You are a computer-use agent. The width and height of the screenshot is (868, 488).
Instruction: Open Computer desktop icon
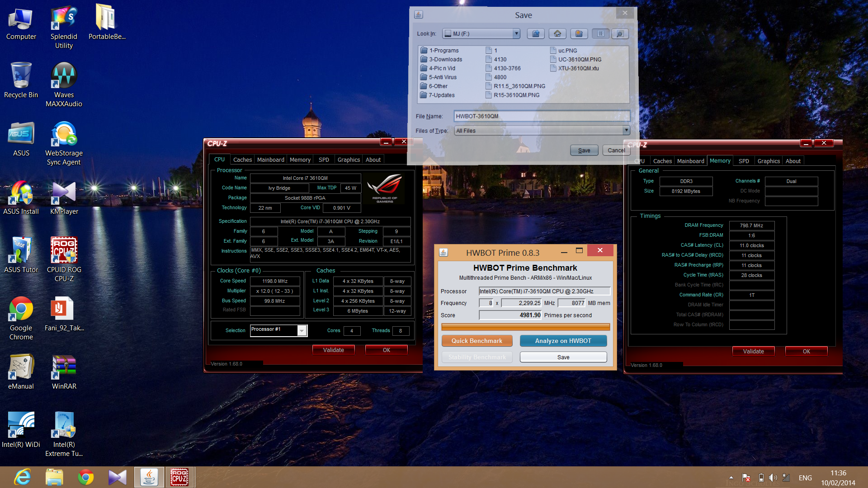click(x=21, y=24)
